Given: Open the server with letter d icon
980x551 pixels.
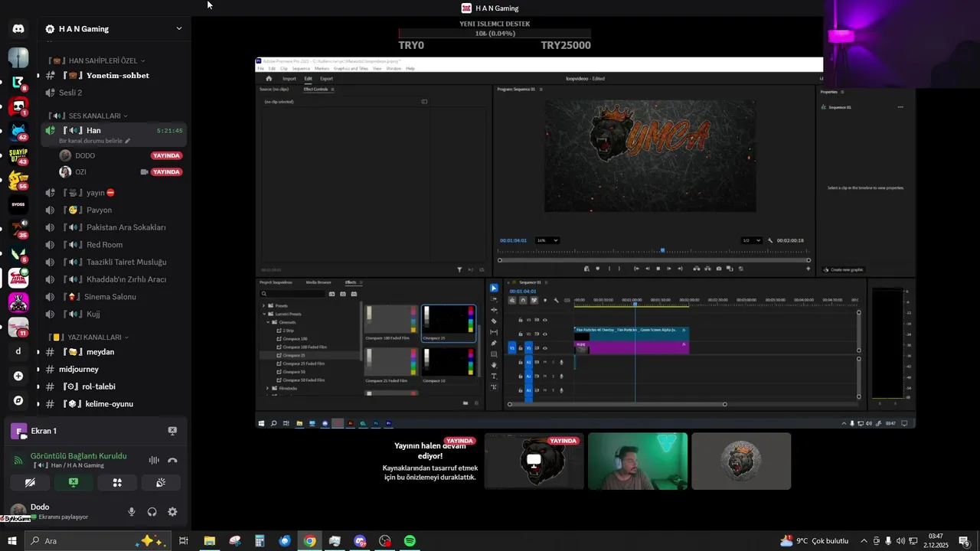Looking at the screenshot, I should (18, 351).
